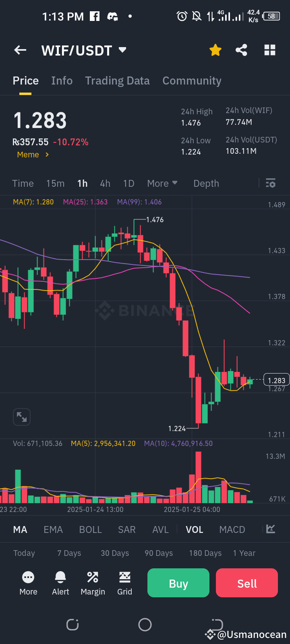The width and height of the screenshot is (290, 644).
Task: Expand the More timeframe dropdown
Action: (162, 183)
